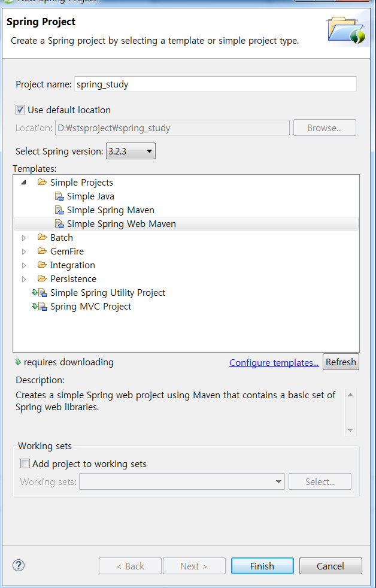Expand the Persistence tree node

[x=24, y=279]
